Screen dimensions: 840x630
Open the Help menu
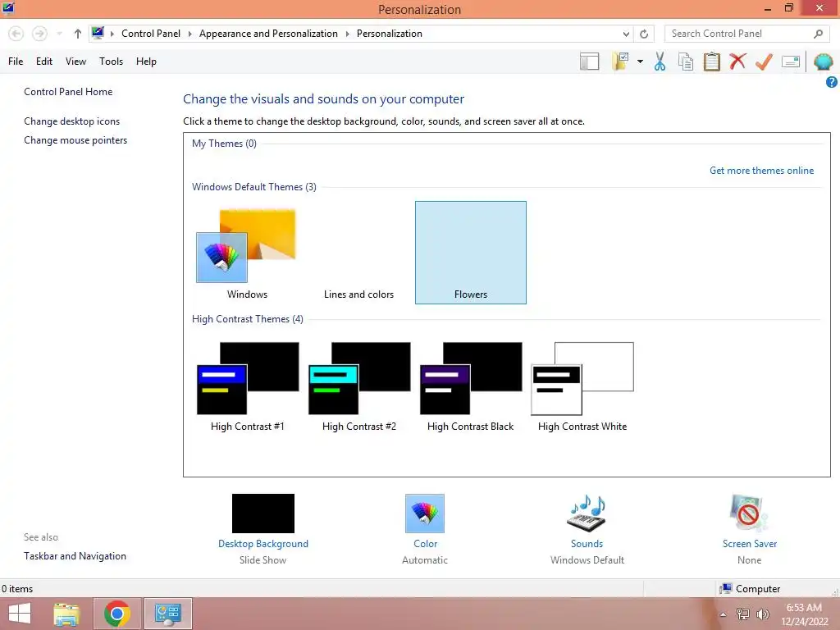click(146, 62)
